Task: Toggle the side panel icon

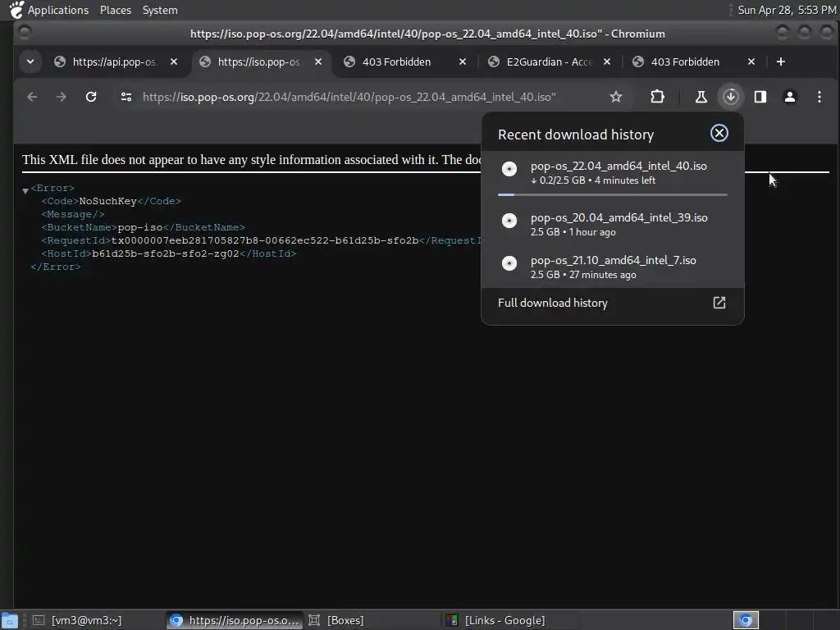Action: pos(760,97)
